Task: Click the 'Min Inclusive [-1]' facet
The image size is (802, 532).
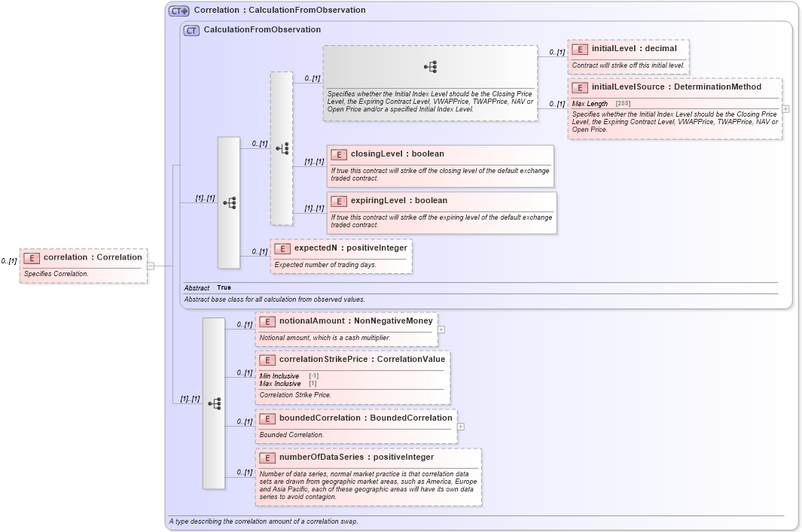Action: point(289,375)
